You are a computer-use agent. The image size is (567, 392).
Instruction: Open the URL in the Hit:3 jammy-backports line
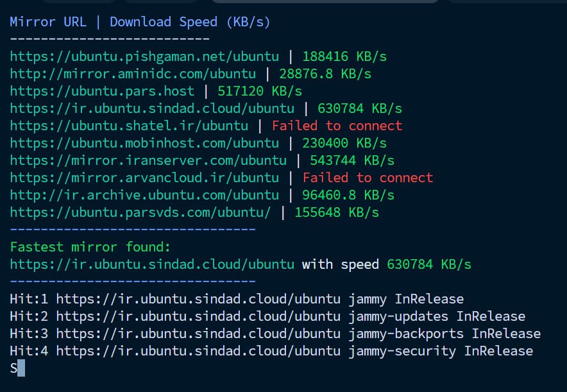198,334
